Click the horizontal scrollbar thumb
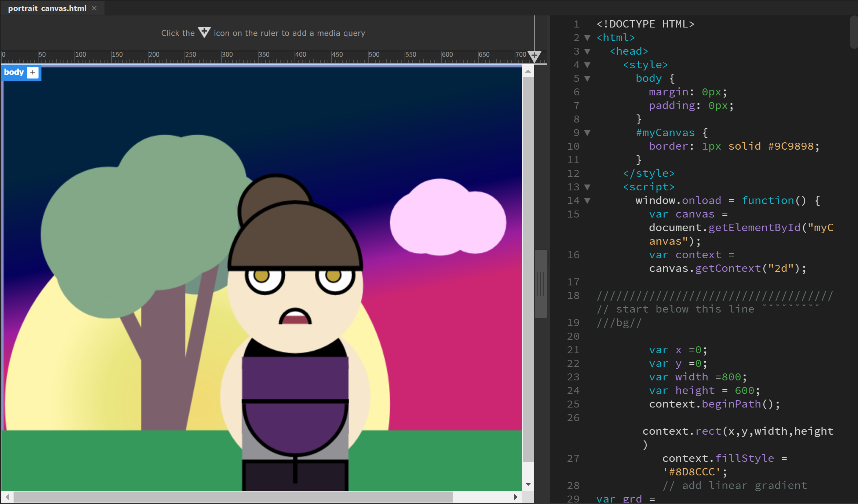The image size is (858, 504). (233, 497)
